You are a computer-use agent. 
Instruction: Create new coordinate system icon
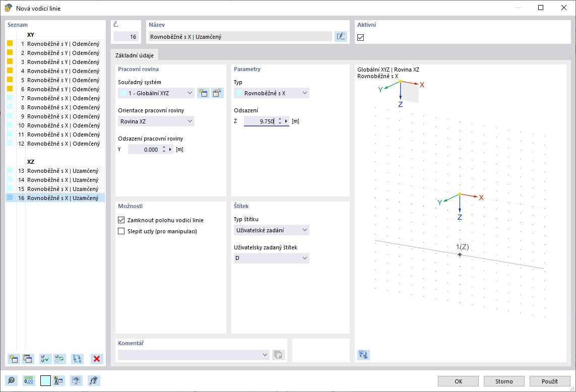click(203, 93)
